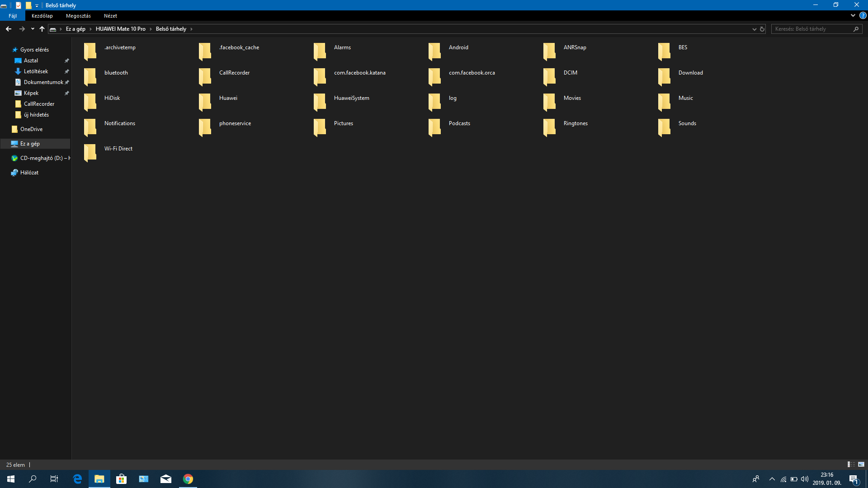Open új hírdetés in navigation pane

tap(36, 115)
